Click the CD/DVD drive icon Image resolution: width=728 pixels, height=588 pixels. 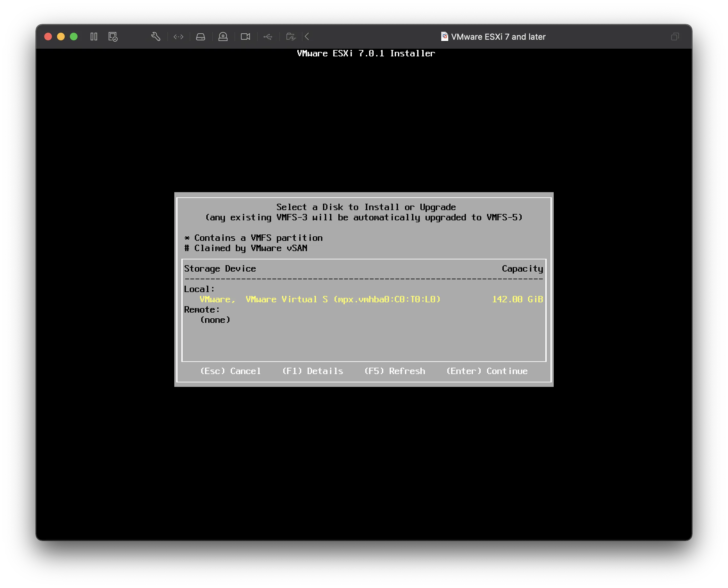pyautogui.click(x=223, y=37)
